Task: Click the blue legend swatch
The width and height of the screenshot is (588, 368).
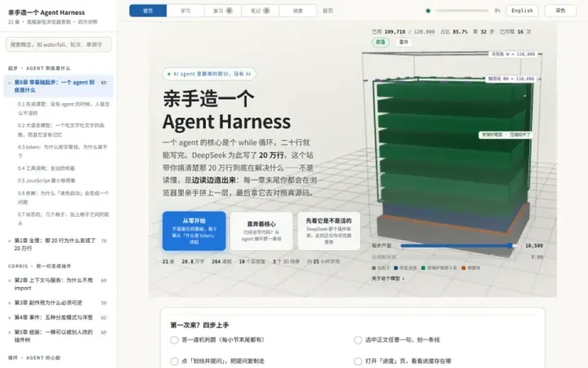Action: [x=396, y=268]
